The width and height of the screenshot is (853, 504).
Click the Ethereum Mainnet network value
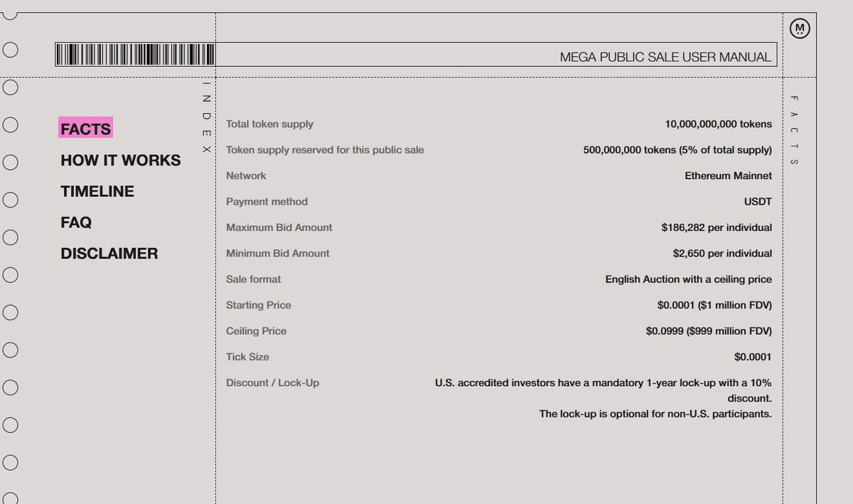[728, 176]
